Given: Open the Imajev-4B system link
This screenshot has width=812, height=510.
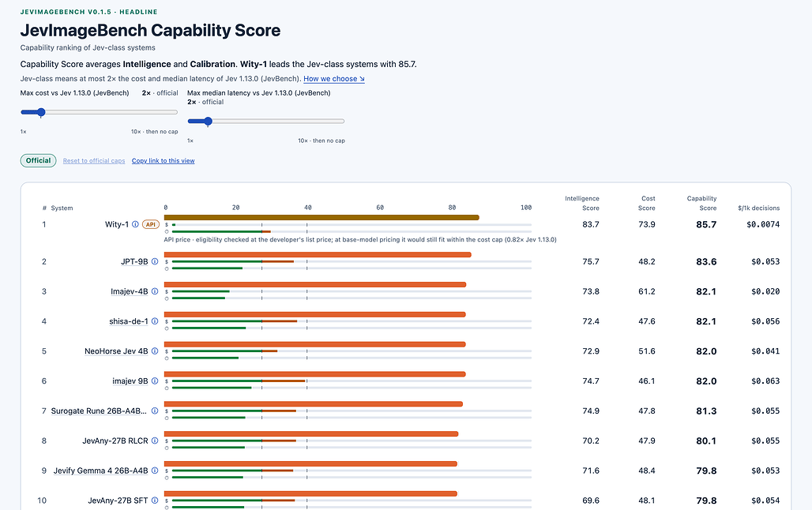Looking at the screenshot, I should 129,291.
